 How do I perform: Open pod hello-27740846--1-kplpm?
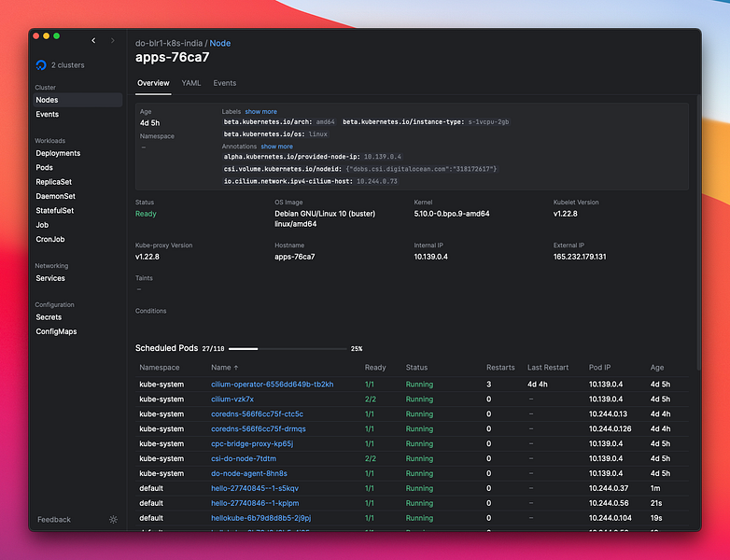255,504
